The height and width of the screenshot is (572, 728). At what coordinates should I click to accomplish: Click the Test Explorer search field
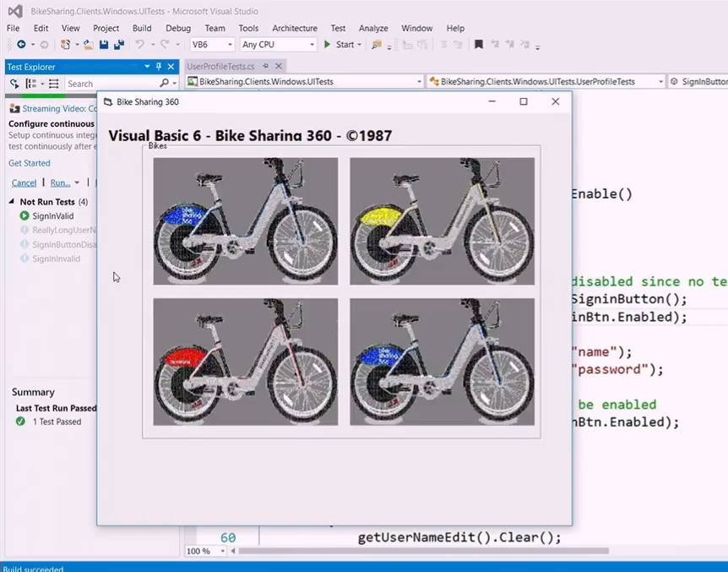pos(110,84)
